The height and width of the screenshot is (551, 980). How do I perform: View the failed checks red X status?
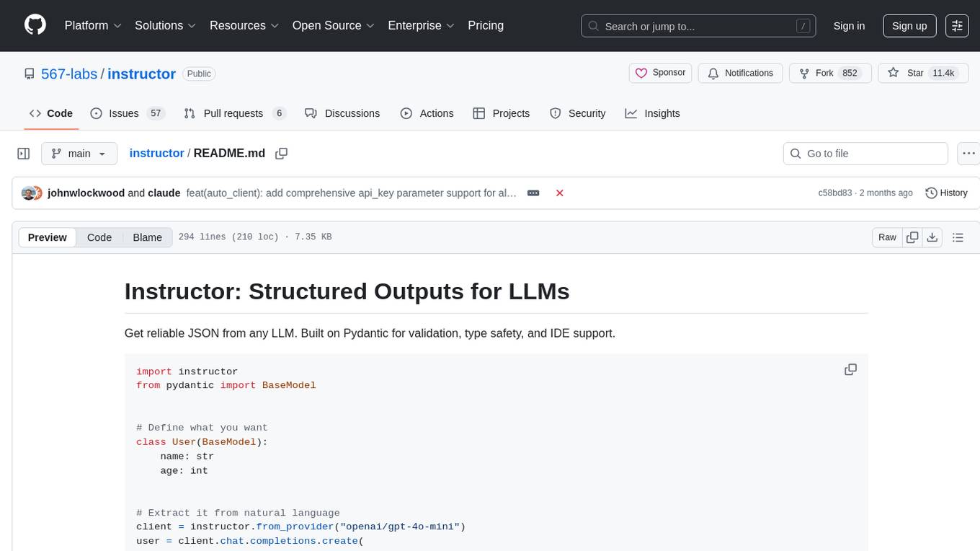pyautogui.click(x=559, y=193)
